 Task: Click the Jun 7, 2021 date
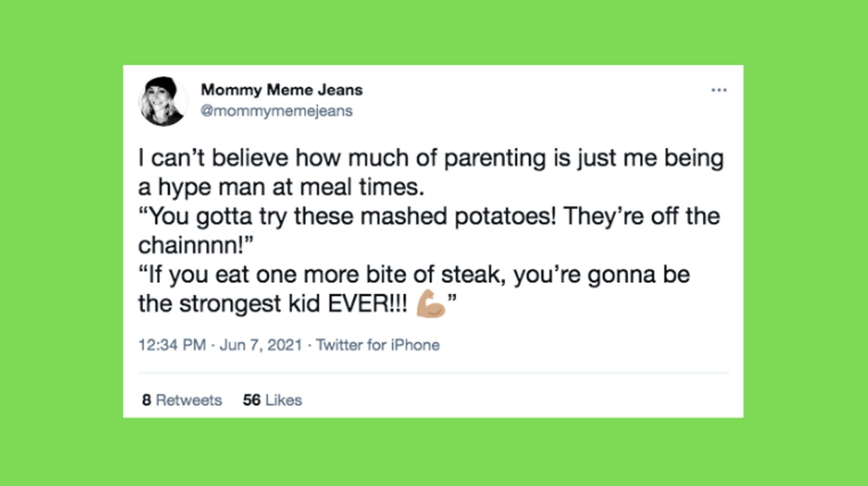click(261, 345)
